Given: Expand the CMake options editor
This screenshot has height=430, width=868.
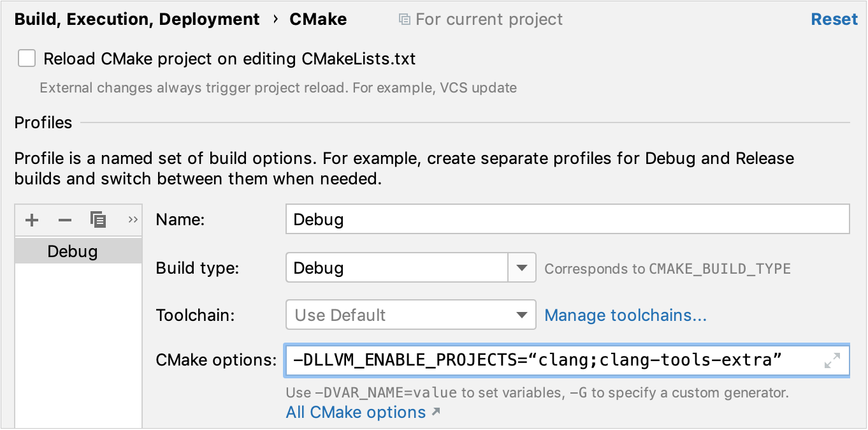Looking at the screenshot, I should point(831,360).
